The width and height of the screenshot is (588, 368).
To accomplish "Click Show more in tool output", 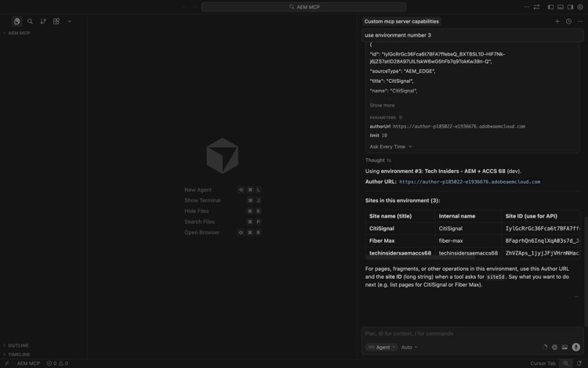I will 382,105.
